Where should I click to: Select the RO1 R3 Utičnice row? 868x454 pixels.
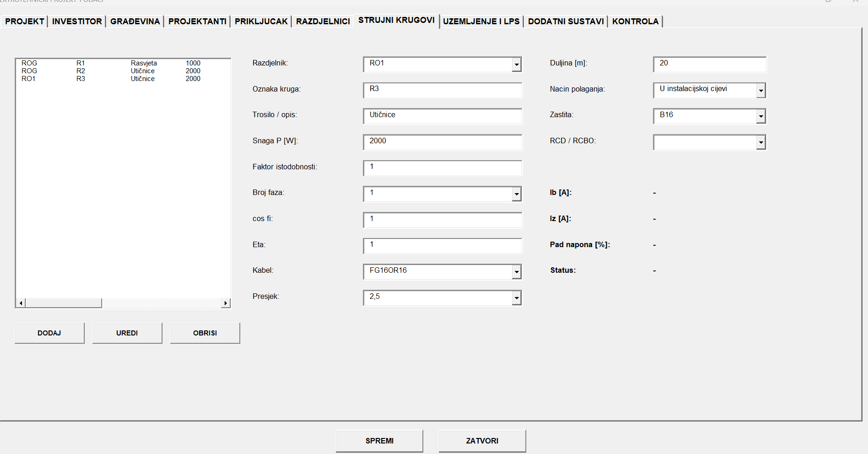pyautogui.click(x=123, y=79)
